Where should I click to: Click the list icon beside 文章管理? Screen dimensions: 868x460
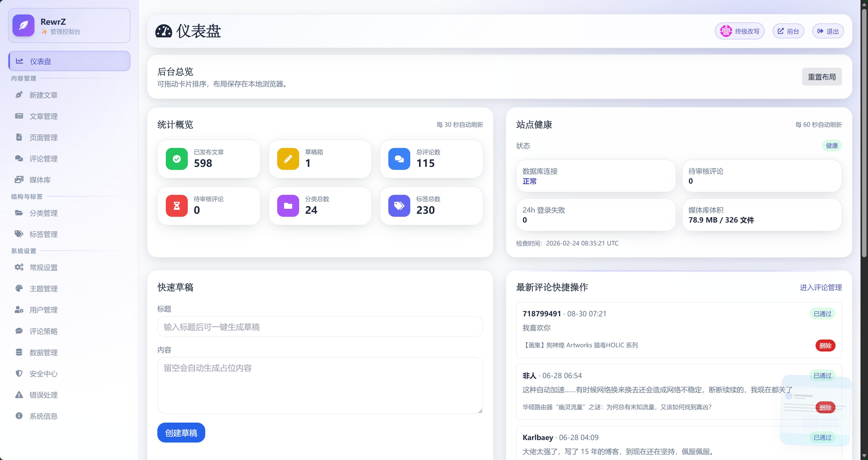point(19,116)
